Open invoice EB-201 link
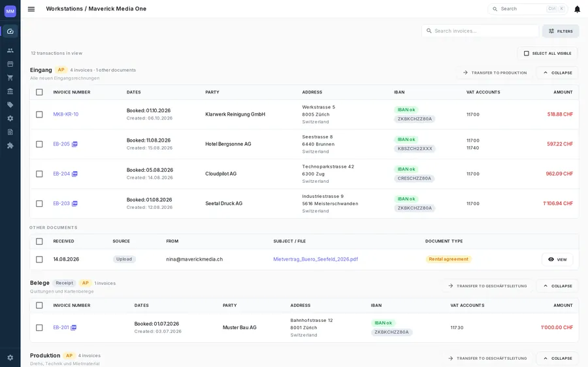Screen dimensions: 588x367 coord(61,328)
